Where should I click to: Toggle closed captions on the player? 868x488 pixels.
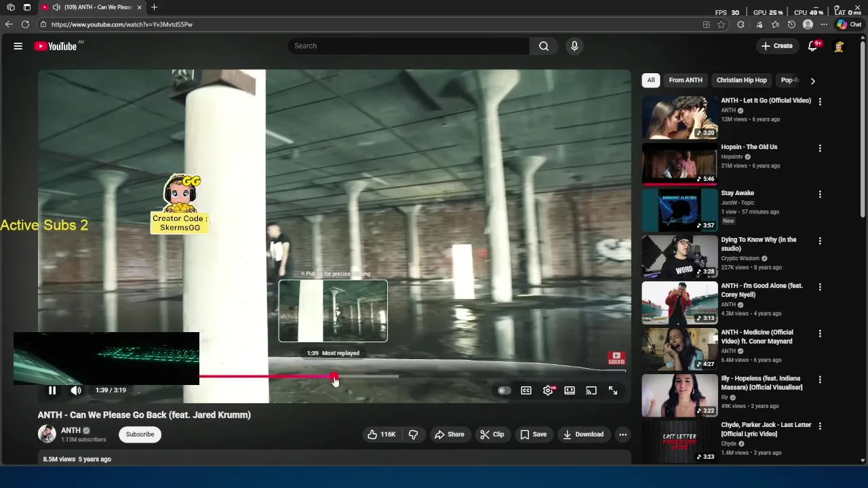click(x=526, y=390)
